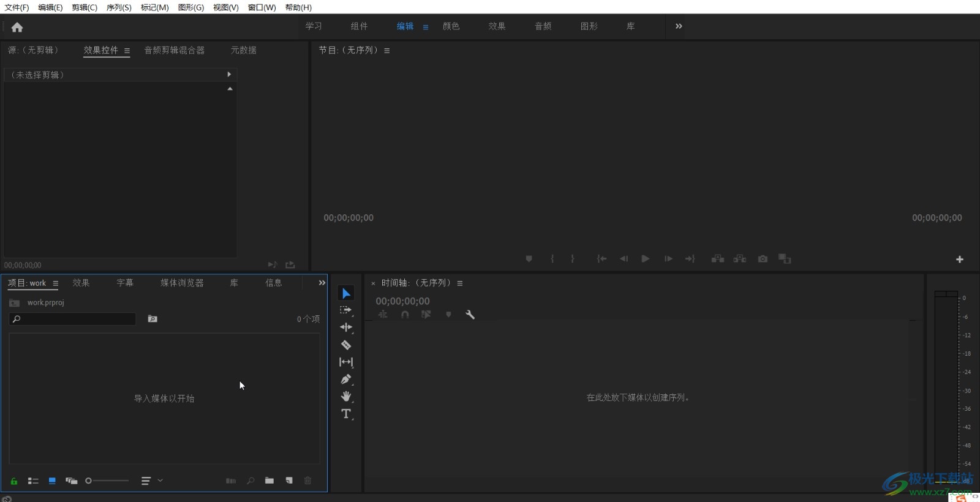980x502 pixels.
Task: Select the Type tool
Action: coord(346,414)
